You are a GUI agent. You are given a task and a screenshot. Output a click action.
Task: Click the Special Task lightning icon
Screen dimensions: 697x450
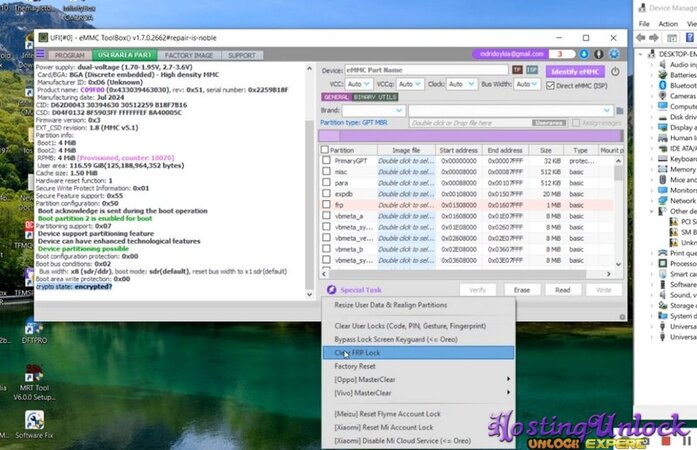(331, 289)
